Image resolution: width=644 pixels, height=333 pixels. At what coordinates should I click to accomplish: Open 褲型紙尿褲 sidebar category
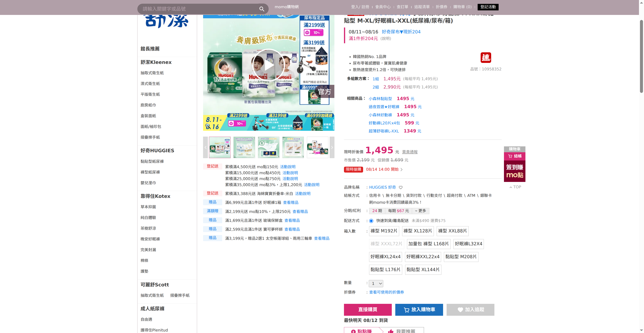click(x=150, y=172)
